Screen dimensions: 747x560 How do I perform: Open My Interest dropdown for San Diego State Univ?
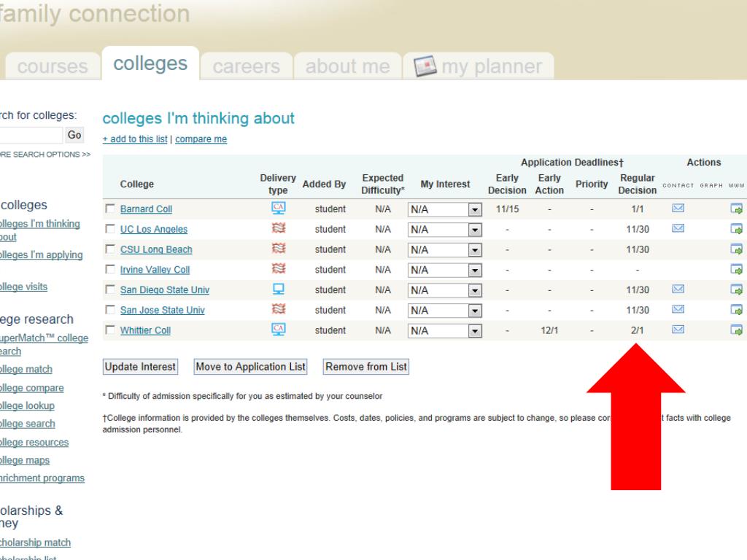pos(445,290)
